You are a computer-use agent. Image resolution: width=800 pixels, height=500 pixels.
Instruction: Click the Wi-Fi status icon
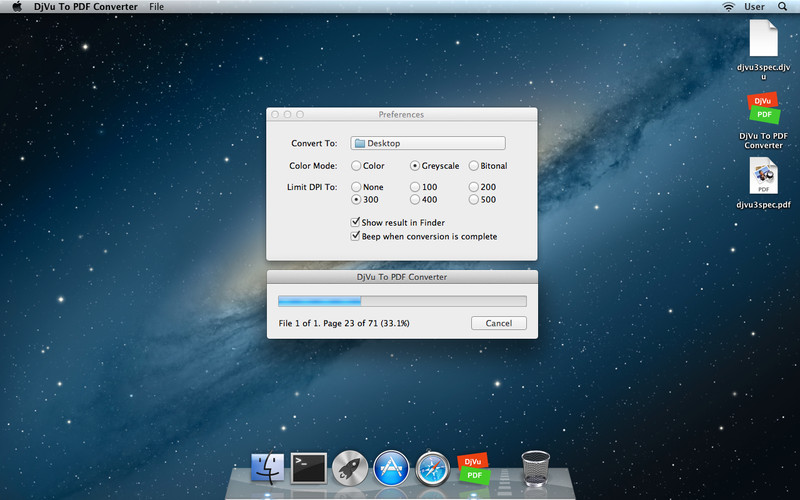[729, 7]
